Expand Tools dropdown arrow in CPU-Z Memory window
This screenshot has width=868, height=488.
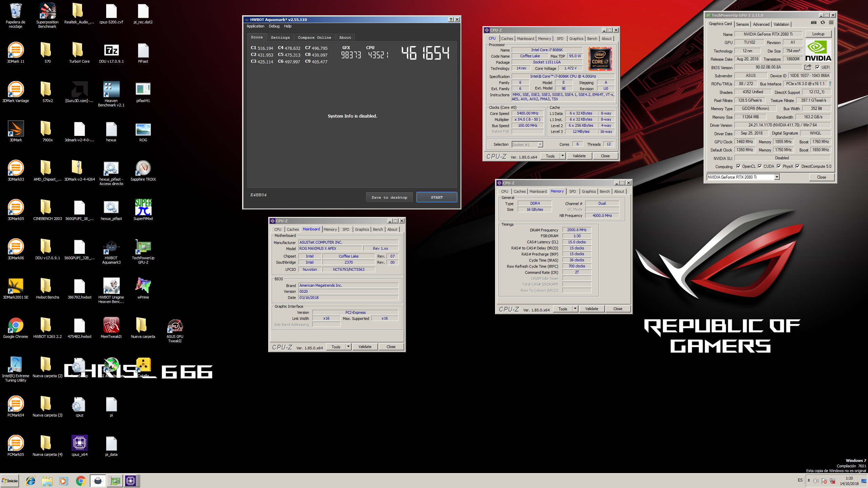click(575, 309)
